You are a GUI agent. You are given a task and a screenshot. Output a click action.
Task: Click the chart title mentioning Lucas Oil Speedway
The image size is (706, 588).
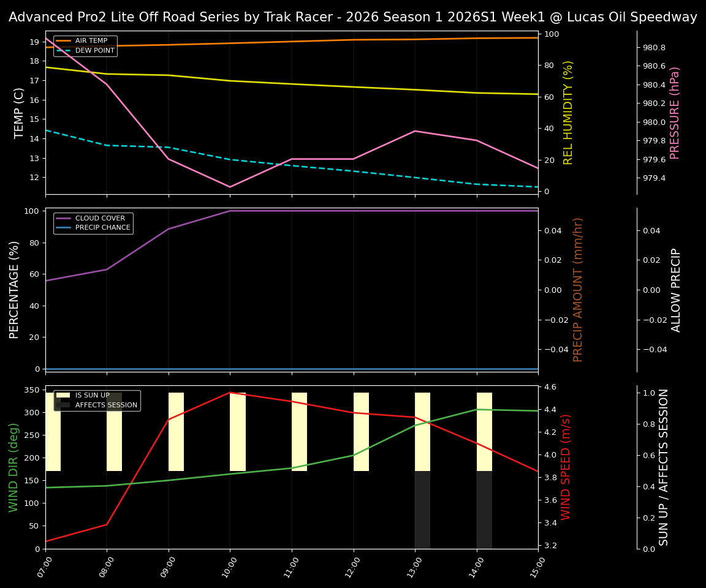coord(353,17)
